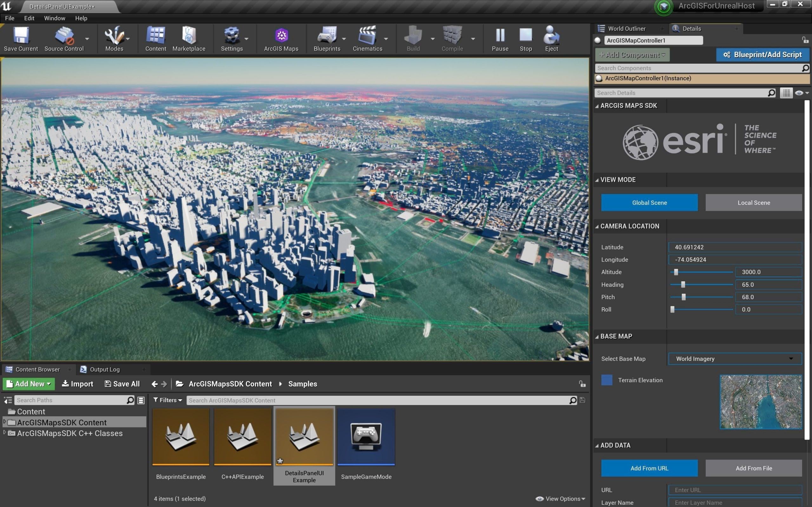The height and width of the screenshot is (507, 812).
Task: Click the Source Control icon
Action: point(64,36)
